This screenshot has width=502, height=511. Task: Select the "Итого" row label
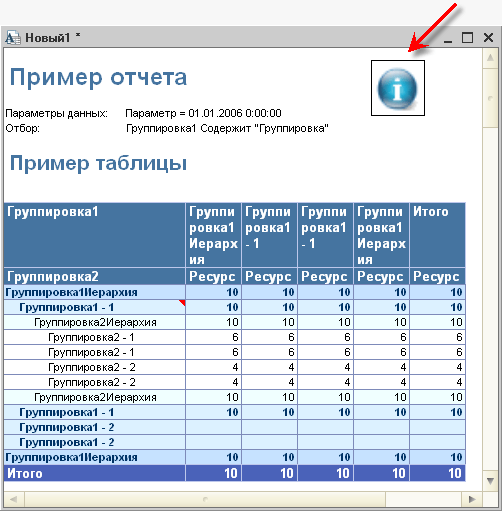(x=95, y=473)
